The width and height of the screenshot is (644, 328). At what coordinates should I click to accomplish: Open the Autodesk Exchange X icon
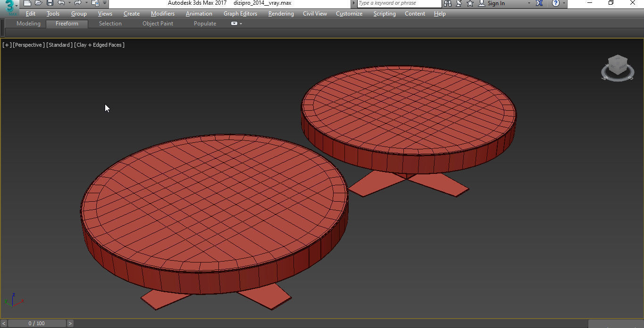(x=539, y=3)
